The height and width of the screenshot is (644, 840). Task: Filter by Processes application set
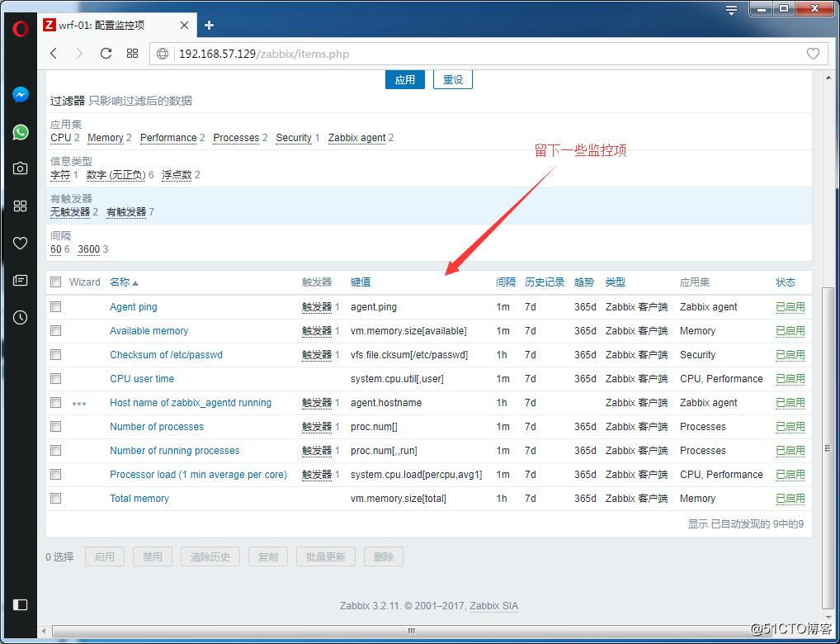click(x=236, y=138)
